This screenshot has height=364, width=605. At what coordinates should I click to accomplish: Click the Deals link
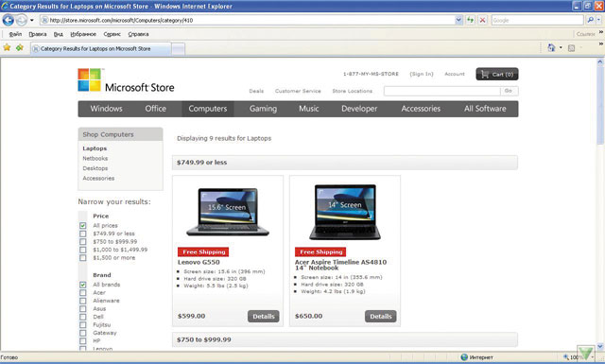[256, 91]
